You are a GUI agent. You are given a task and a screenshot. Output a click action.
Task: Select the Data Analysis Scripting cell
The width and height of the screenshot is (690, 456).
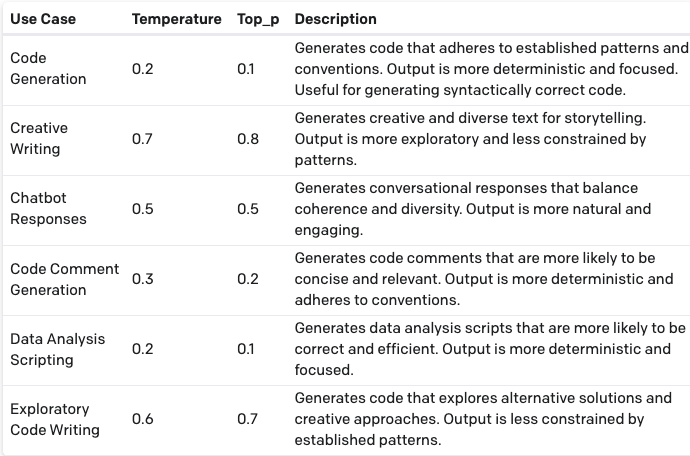[57, 349]
